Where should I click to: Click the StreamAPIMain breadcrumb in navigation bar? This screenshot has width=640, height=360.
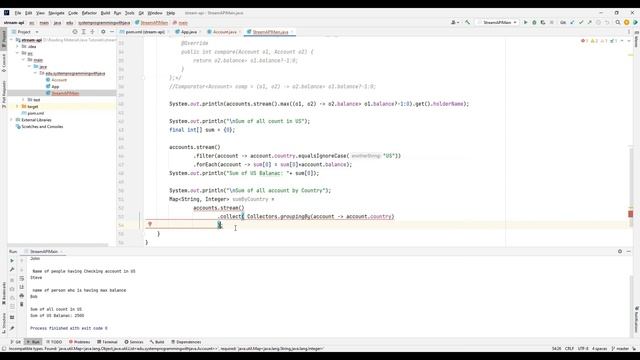tap(151, 23)
